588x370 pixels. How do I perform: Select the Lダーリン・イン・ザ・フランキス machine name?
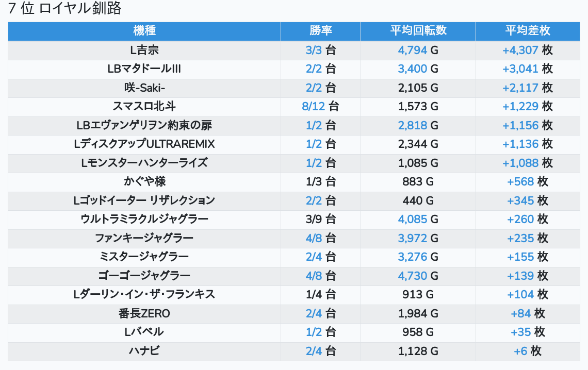pos(144,295)
